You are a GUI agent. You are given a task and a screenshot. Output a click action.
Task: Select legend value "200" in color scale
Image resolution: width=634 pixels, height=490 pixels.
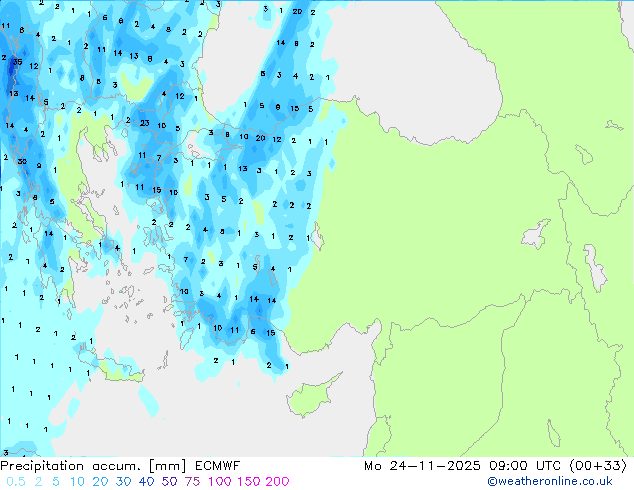pyautogui.click(x=277, y=482)
